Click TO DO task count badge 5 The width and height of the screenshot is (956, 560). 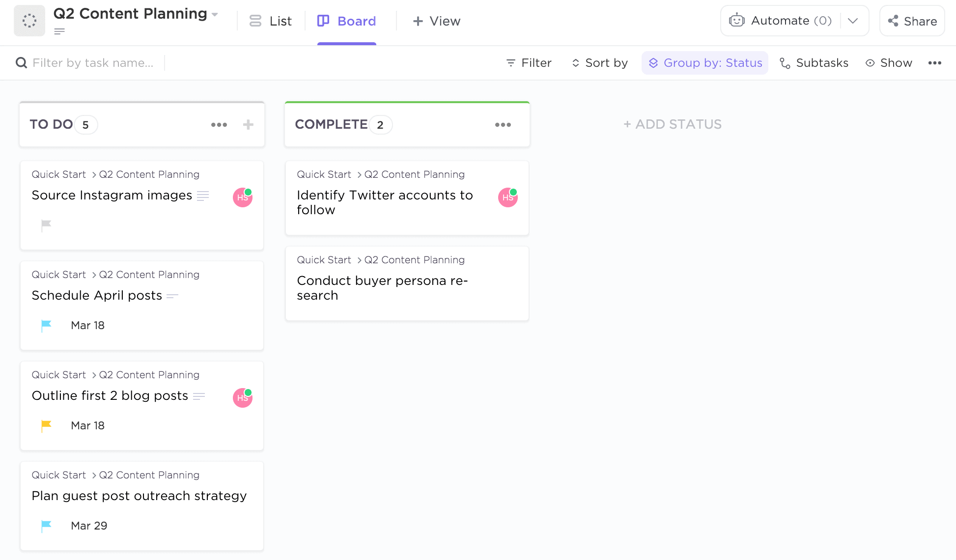click(x=85, y=125)
